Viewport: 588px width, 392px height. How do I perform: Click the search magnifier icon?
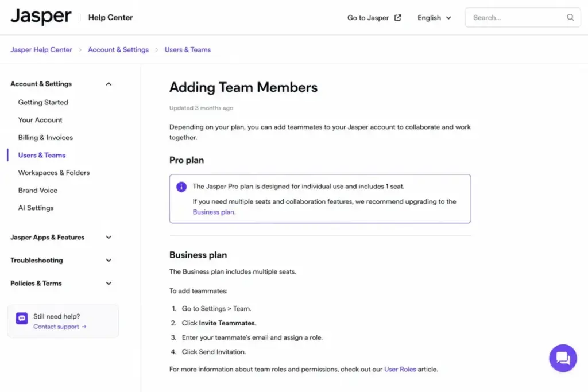[x=570, y=17]
